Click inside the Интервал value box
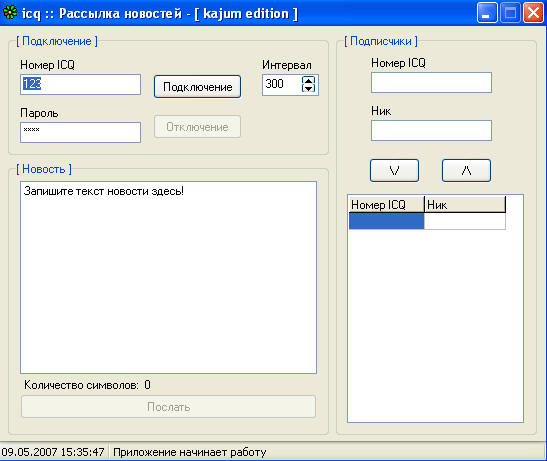 coord(282,84)
